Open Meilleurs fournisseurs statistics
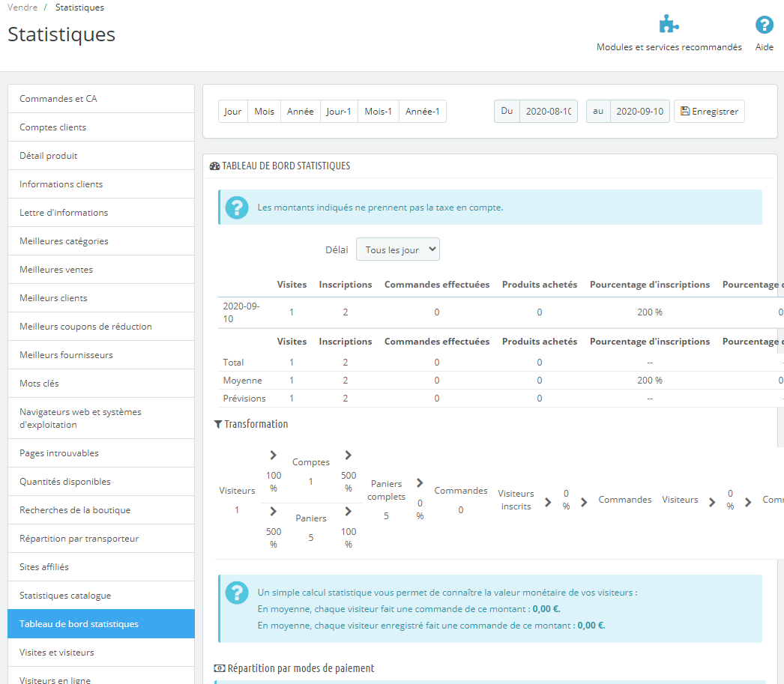784x684 pixels. click(101, 355)
